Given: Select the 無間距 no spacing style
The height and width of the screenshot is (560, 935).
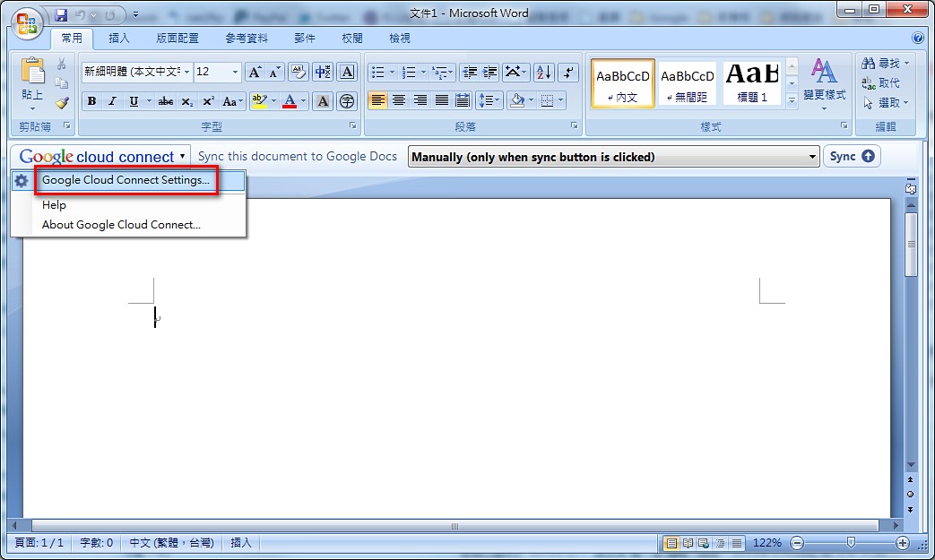Looking at the screenshot, I should coord(688,83).
